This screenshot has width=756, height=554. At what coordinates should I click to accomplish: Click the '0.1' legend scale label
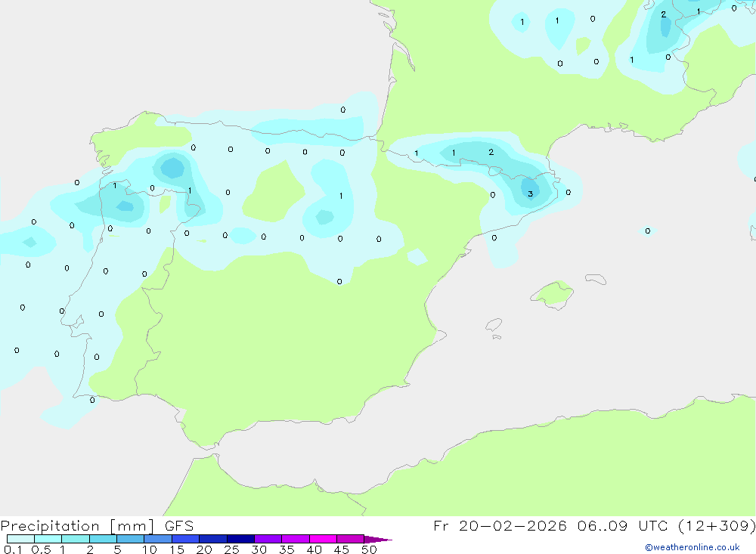(x=13, y=549)
